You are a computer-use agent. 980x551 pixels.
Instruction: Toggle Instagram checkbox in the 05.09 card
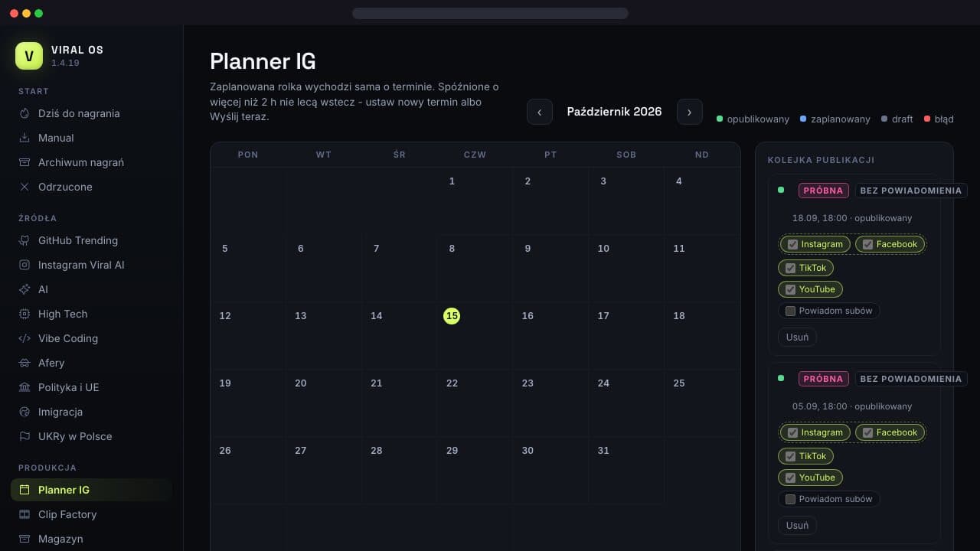793,432
